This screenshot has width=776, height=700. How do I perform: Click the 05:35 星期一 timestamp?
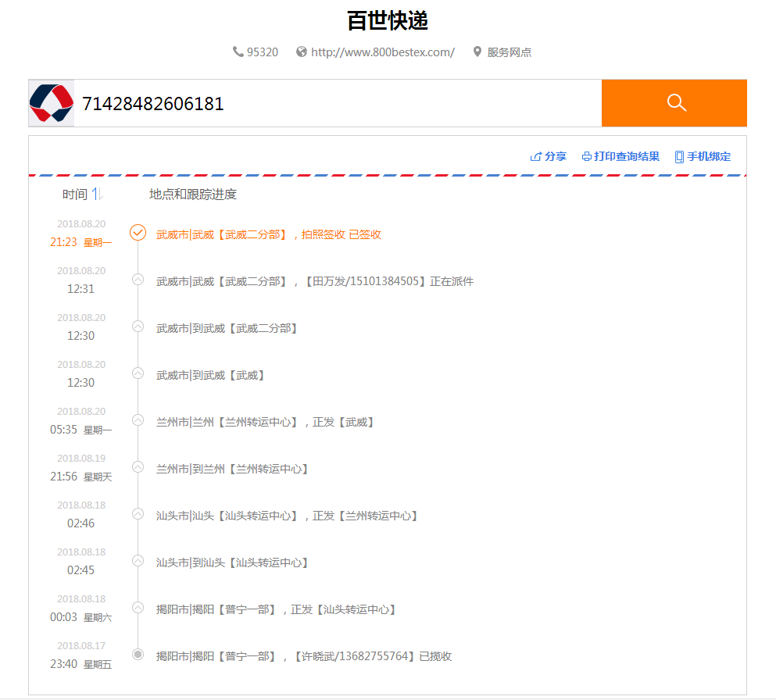tap(80, 430)
